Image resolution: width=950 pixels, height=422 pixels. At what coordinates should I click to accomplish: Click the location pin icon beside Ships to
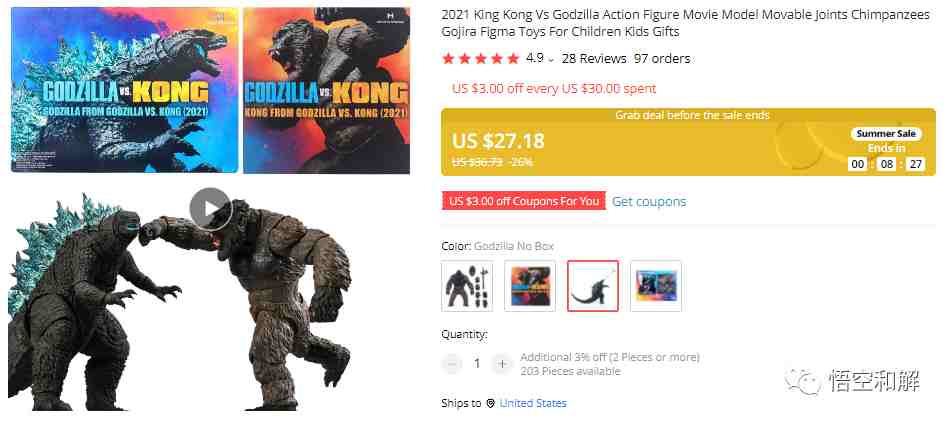pos(490,403)
